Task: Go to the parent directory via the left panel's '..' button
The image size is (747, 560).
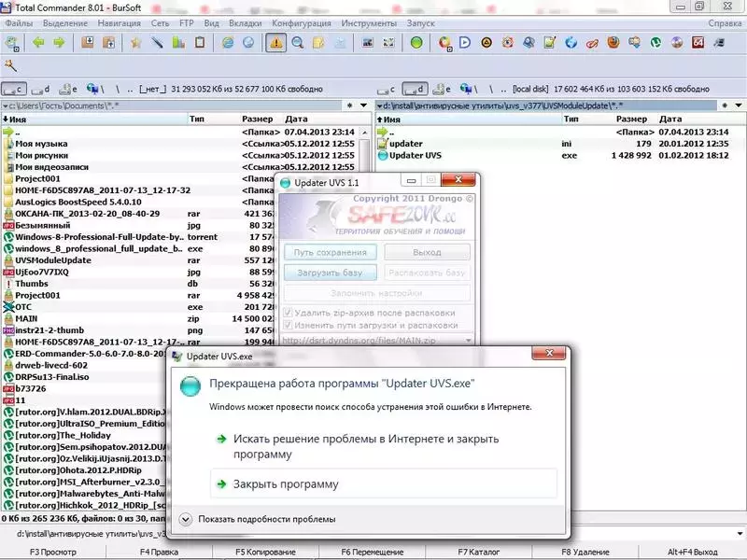Action: (130, 89)
